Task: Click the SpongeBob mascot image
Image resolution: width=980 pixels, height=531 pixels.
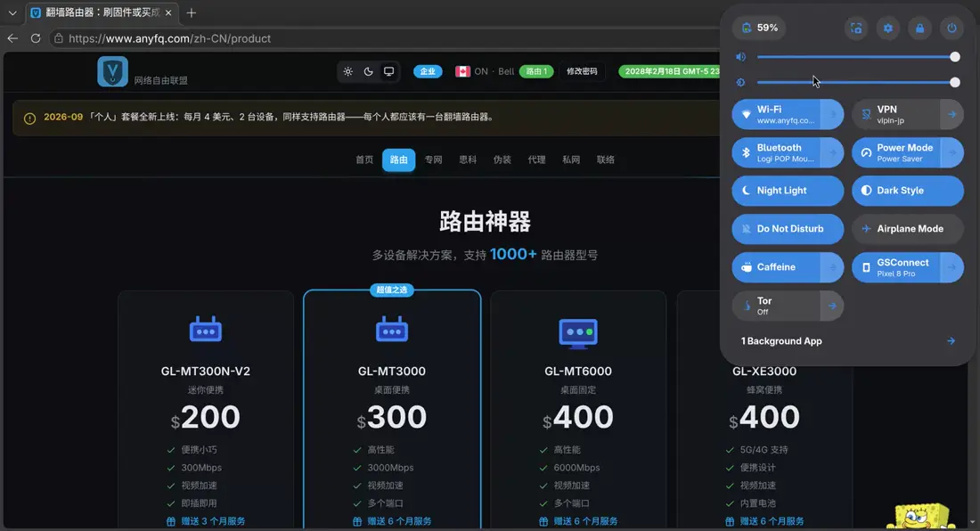Action: (921, 516)
